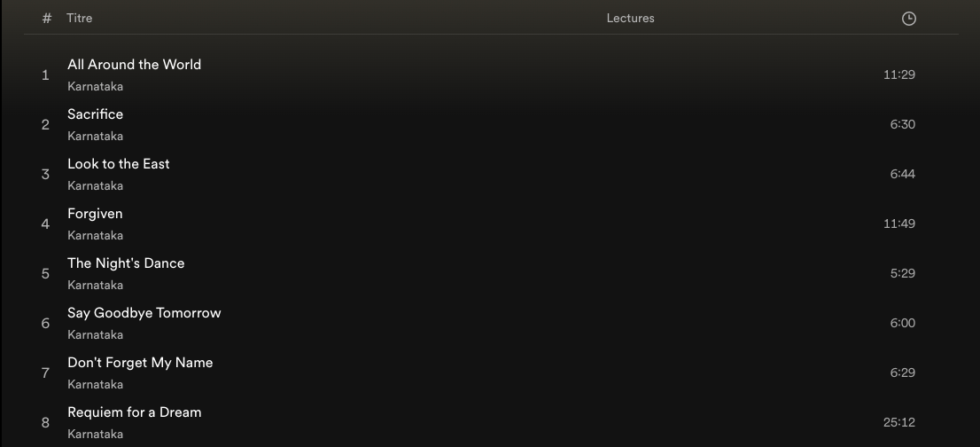Select the Sacrifice track title

click(95, 114)
